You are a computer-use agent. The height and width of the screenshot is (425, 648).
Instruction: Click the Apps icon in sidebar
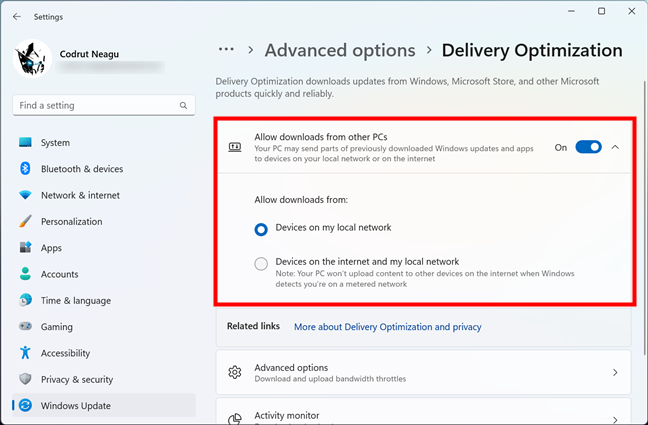point(25,248)
